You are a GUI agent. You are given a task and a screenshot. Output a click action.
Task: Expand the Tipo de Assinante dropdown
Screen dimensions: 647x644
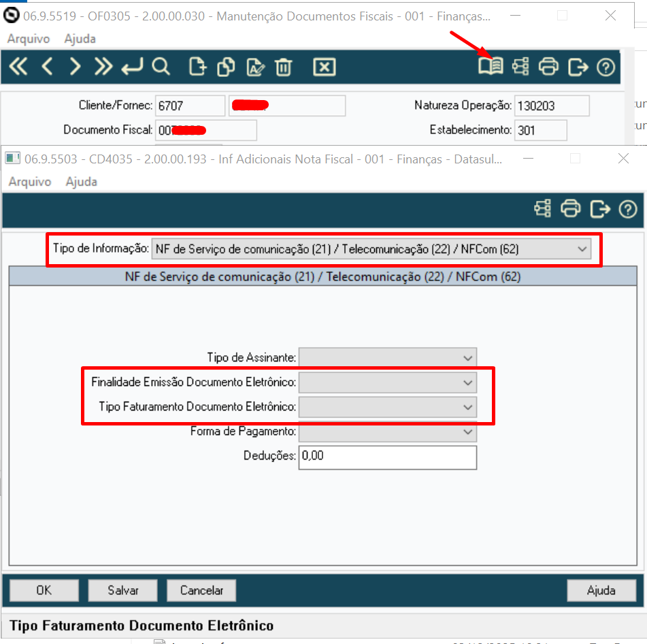(x=388, y=357)
